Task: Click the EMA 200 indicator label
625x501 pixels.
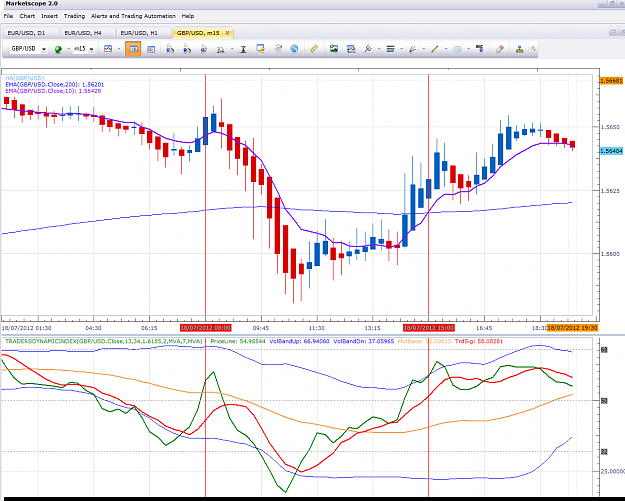Action: tap(55, 84)
